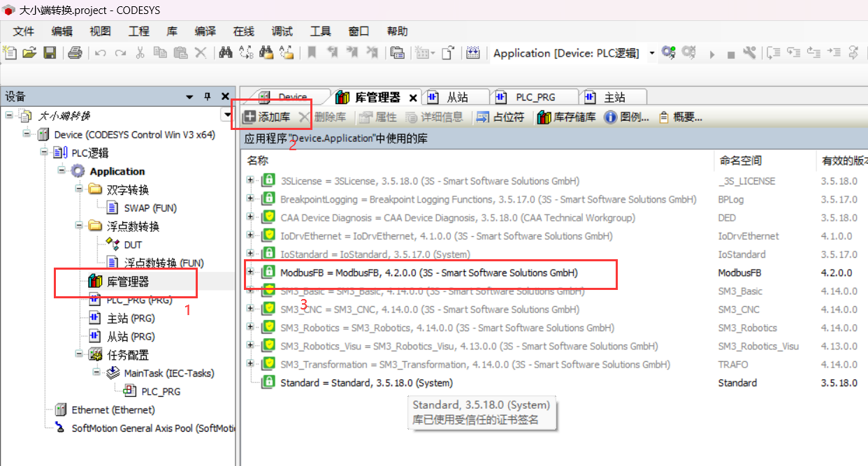
Task: Switch to the 主站 editor tab
Action: [614, 97]
